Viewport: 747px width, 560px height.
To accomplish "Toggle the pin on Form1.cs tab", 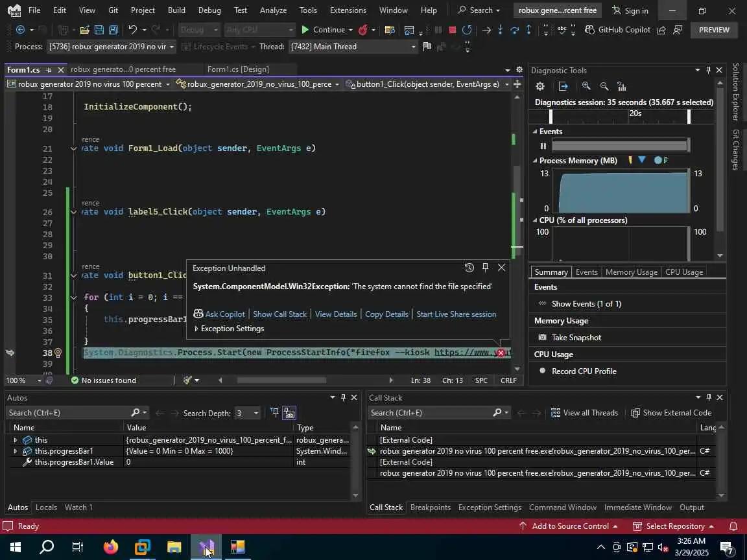I will (x=49, y=70).
